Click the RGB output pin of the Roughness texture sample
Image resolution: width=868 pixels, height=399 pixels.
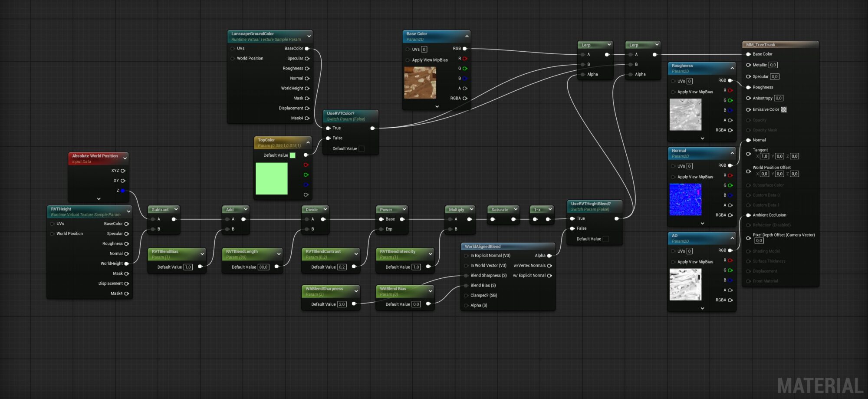pyautogui.click(x=730, y=80)
